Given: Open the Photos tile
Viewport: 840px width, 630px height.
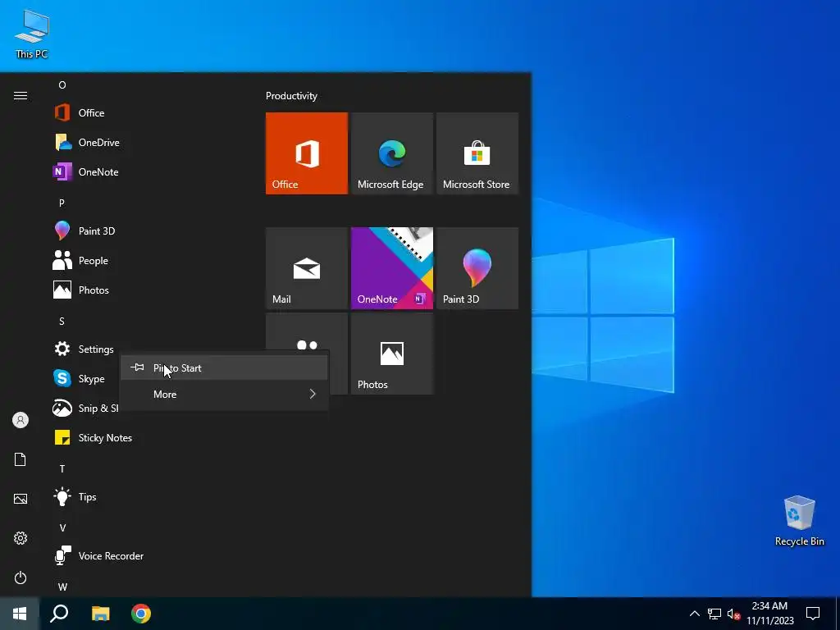Looking at the screenshot, I should (x=391, y=354).
